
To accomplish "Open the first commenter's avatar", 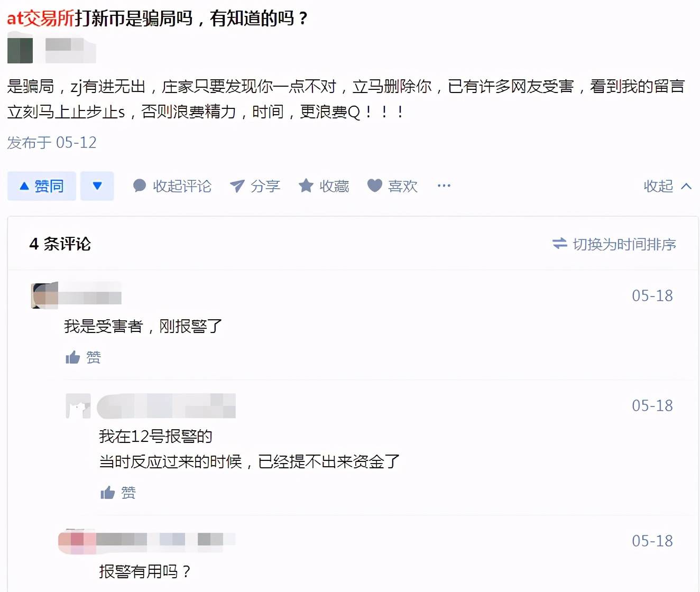I will point(44,295).
